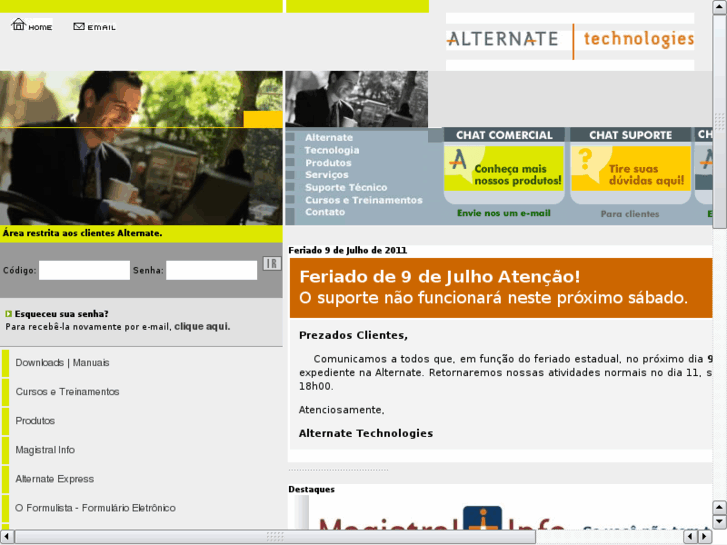The image size is (727, 545).
Task: Select the Alternate menu item
Action: point(329,138)
